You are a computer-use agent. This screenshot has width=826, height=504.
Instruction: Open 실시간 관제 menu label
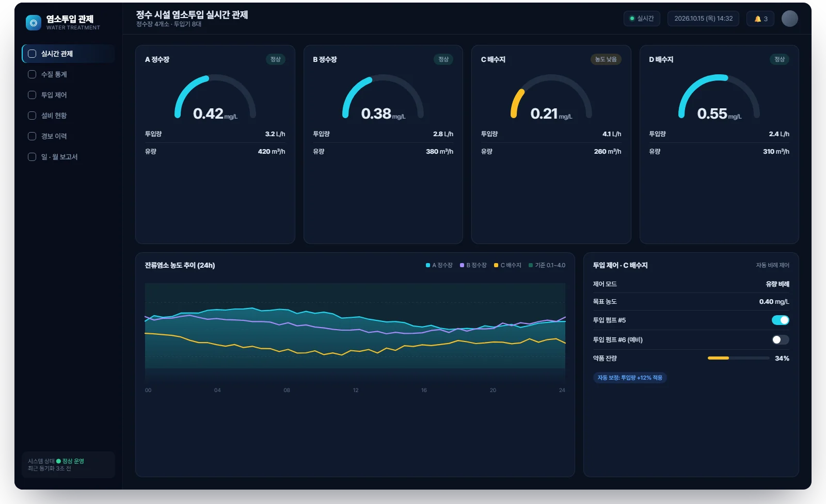pyautogui.click(x=57, y=54)
